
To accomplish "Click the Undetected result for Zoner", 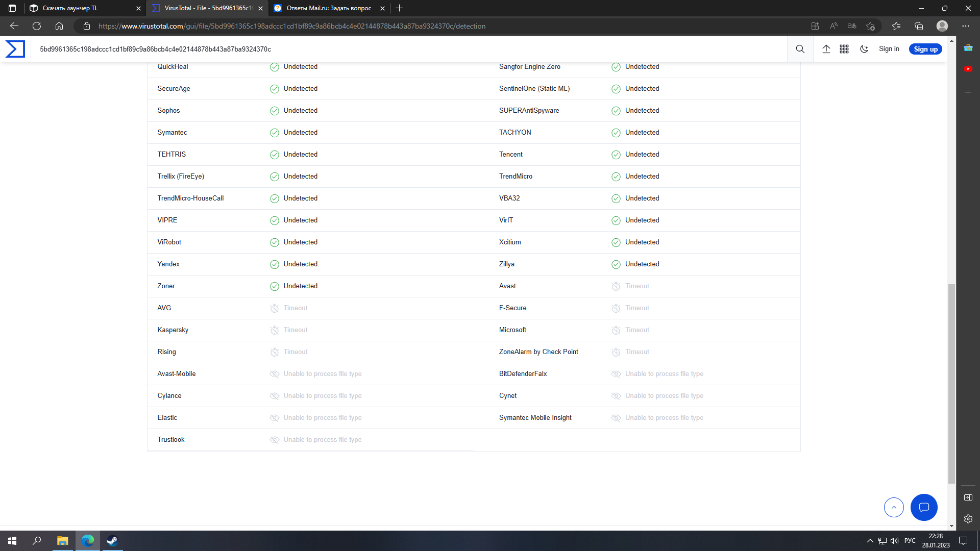I will pos(300,286).
